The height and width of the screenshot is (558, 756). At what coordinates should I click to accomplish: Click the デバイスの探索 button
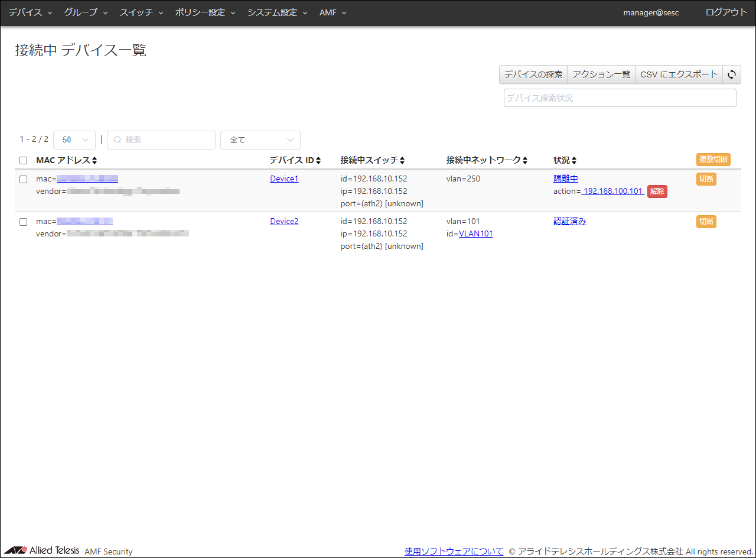pos(533,74)
